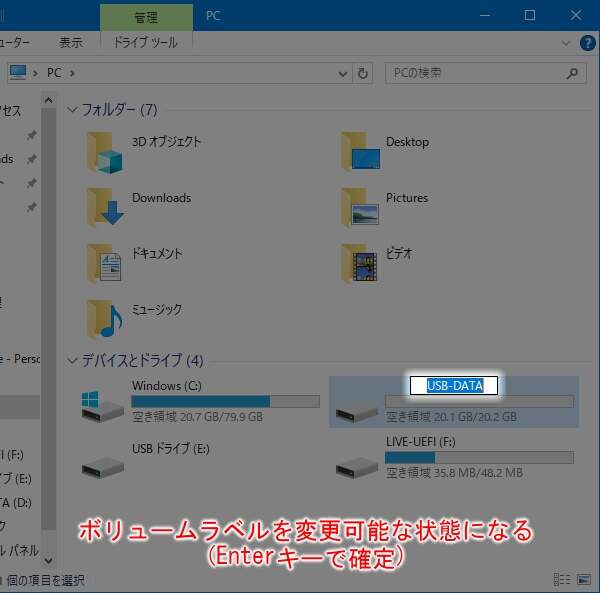Click the PC computer icon in address bar
The width and height of the screenshot is (600, 593).
(18, 72)
